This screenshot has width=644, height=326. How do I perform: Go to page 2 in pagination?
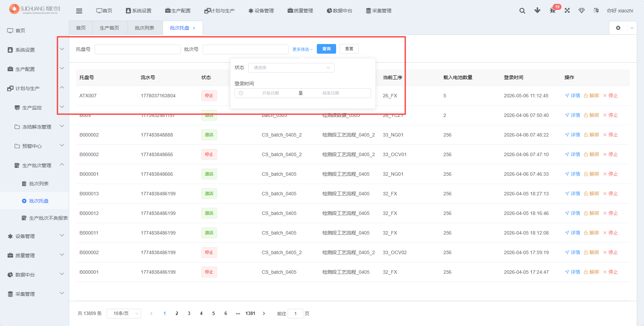coord(177,314)
